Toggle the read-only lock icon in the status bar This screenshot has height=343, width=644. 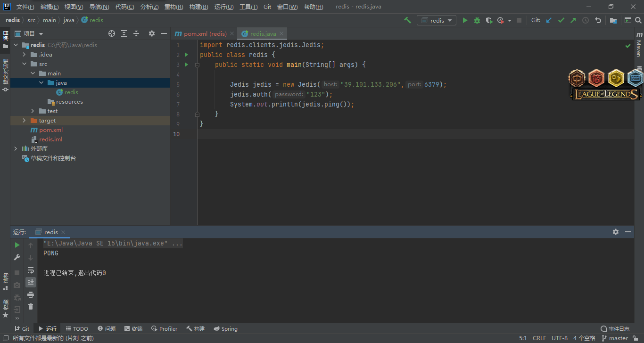click(636, 338)
